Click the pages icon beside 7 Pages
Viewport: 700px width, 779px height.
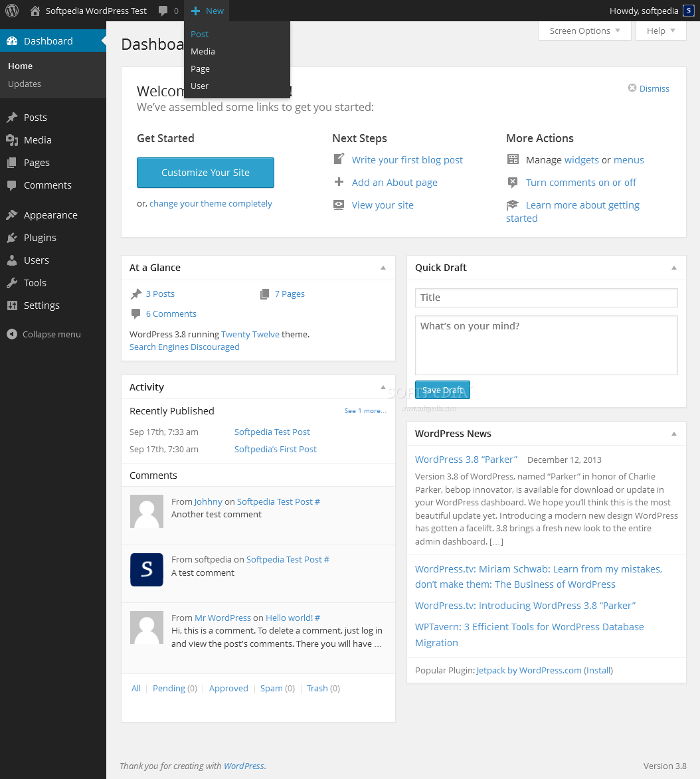coord(265,294)
